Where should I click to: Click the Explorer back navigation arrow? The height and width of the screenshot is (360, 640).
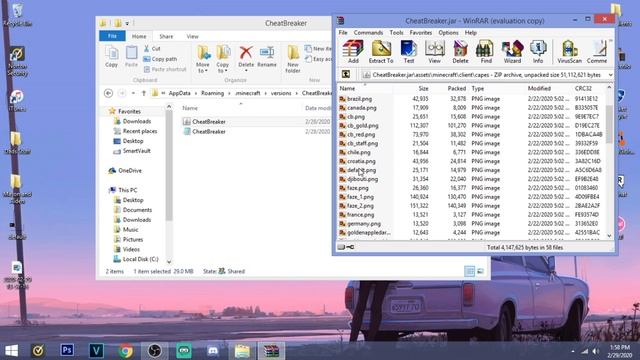point(108,93)
